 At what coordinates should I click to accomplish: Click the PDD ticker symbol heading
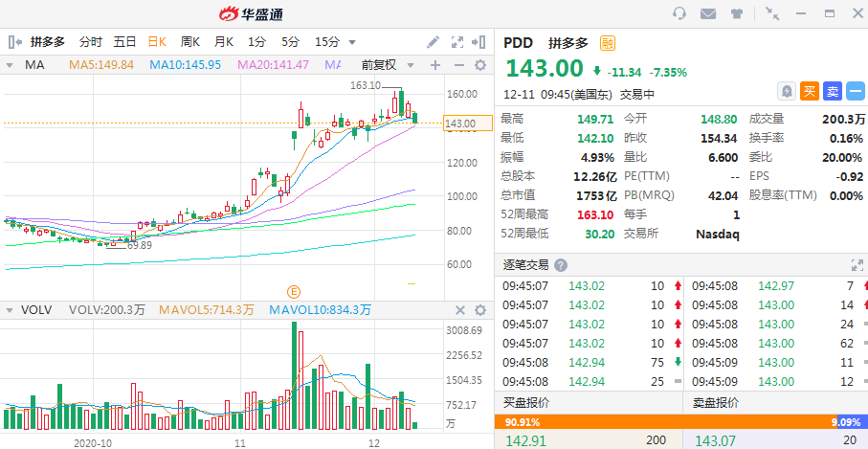click(x=518, y=43)
